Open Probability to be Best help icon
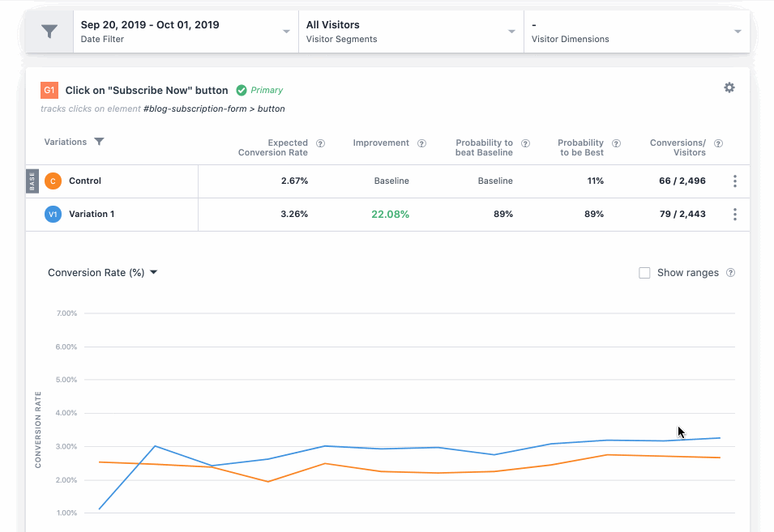The height and width of the screenshot is (532, 774). pyautogui.click(x=616, y=143)
